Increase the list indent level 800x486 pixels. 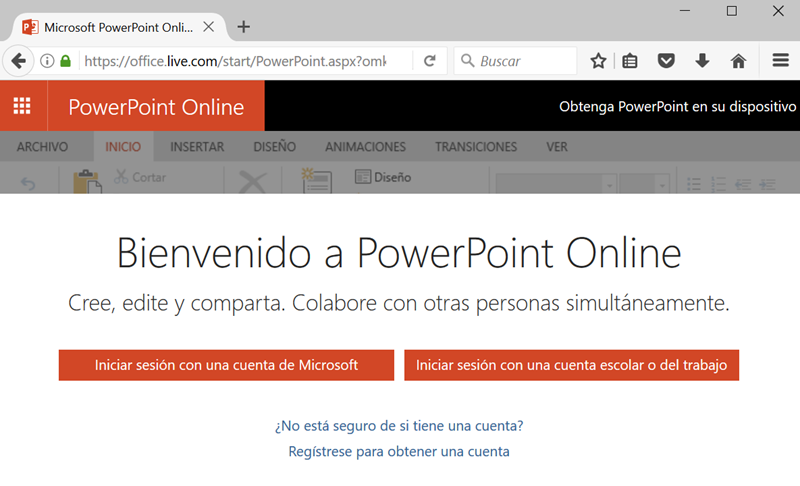(x=767, y=184)
